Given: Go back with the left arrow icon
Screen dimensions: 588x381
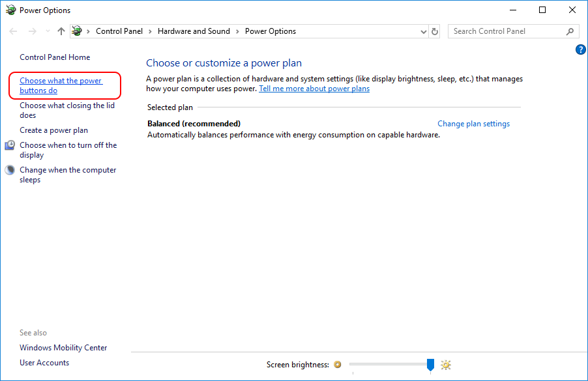Looking at the screenshot, I should click(13, 31).
